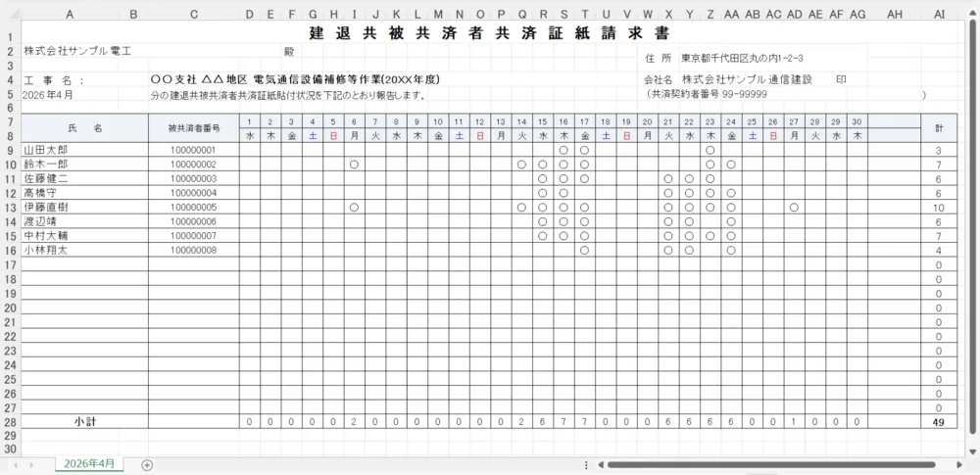
Task: Select column AH header
Action: pos(895,14)
